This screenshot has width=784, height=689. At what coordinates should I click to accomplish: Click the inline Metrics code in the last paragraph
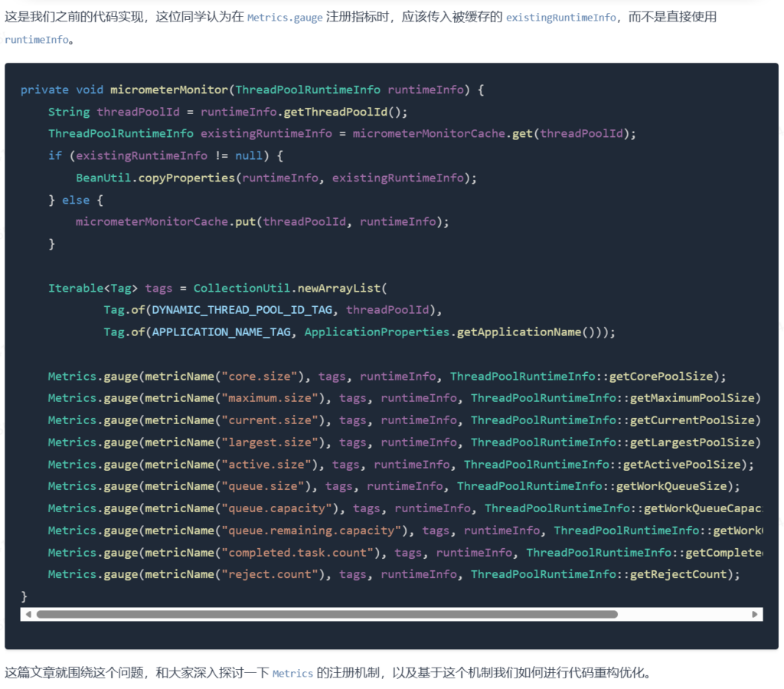[292, 674]
